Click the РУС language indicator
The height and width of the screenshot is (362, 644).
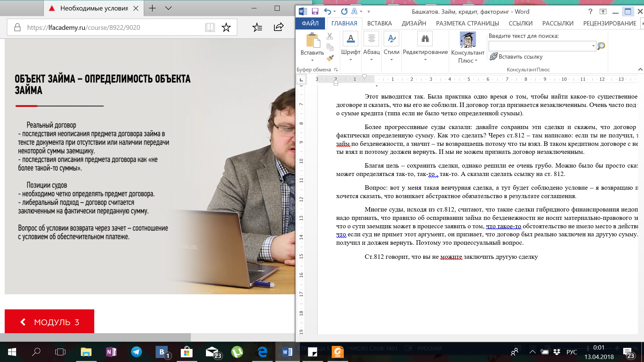coord(572,352)
